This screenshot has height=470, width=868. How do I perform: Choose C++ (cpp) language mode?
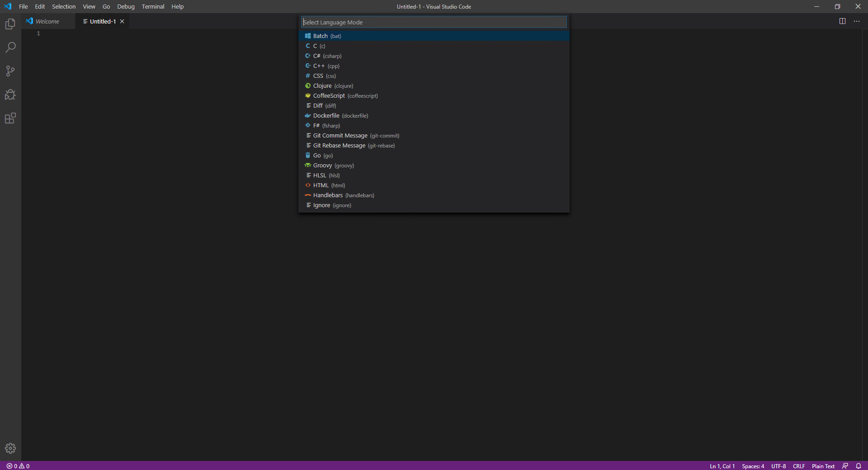click(x=434, y=66)
